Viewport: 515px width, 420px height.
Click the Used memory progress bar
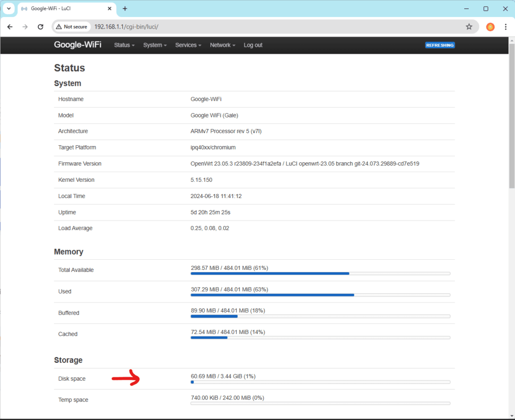(x=320, y=295)
